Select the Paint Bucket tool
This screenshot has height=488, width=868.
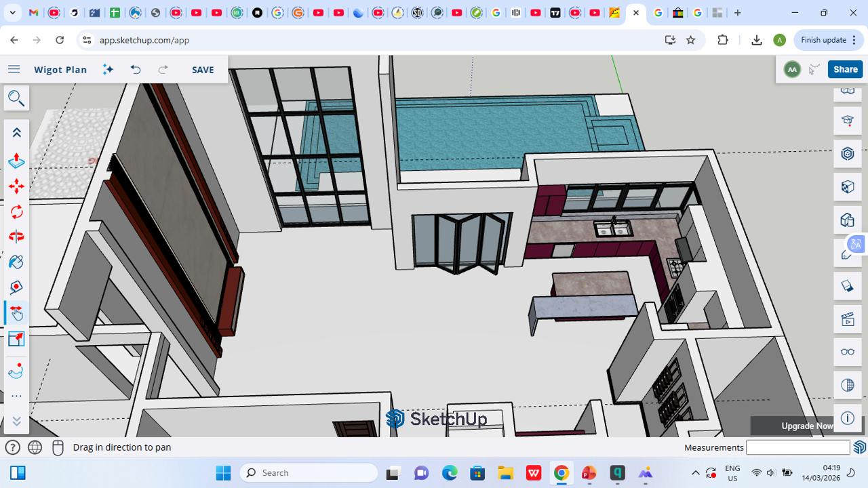(16, 262)
